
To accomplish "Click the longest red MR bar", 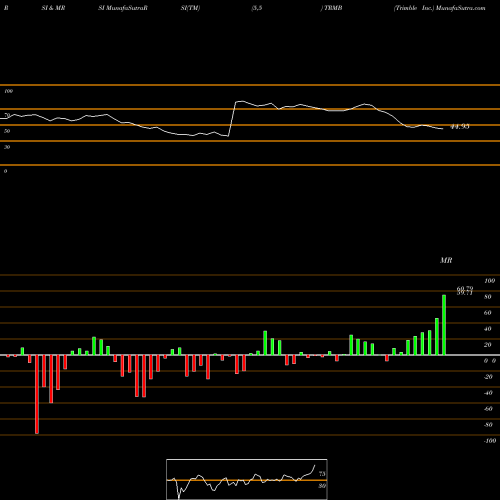I will 37,394.
